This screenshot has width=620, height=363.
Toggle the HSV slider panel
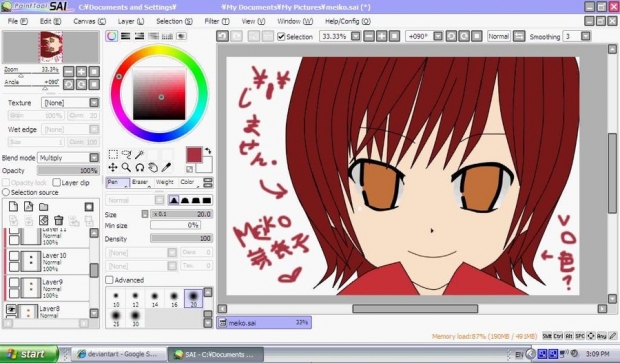(x=139, y=36)
